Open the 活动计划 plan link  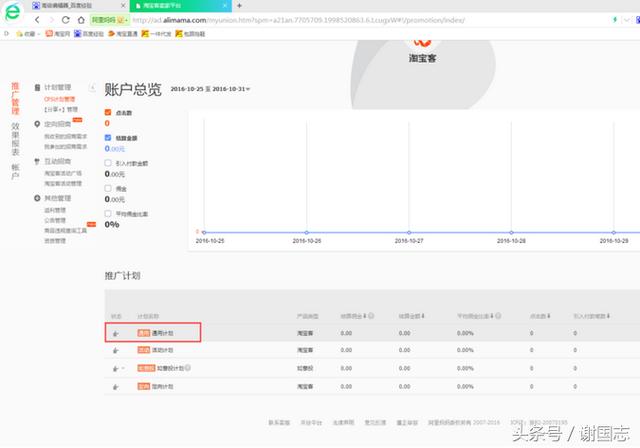point(162,350)
